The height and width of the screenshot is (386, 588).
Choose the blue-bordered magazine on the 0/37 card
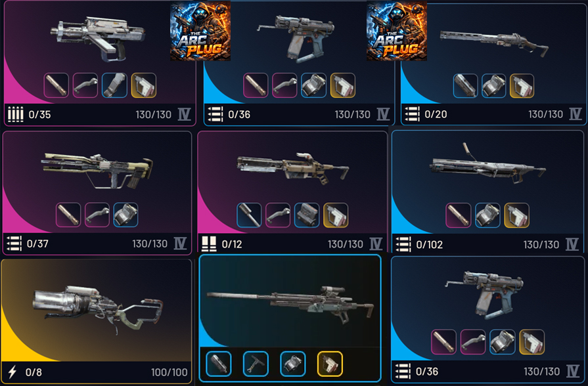click(125, 215)
